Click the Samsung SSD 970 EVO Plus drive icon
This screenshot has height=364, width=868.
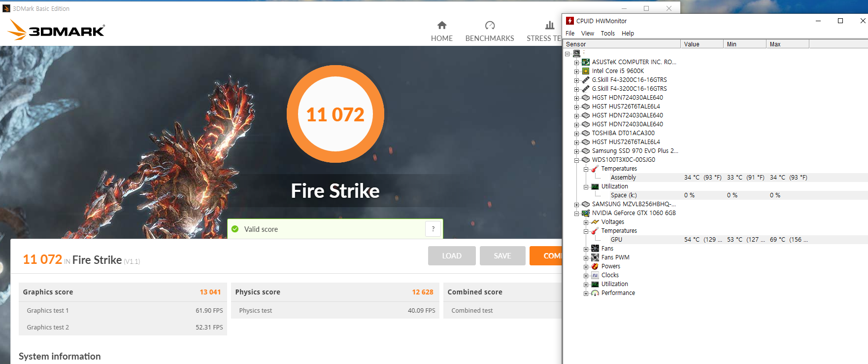click(x=586, y=151)
